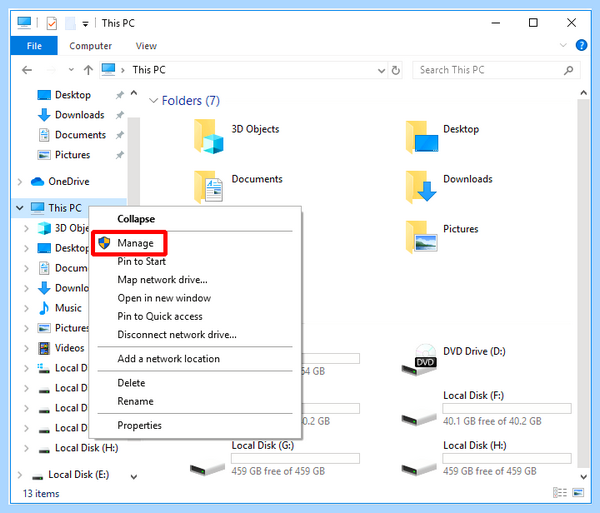Click the 40.1 GB free of 40.2 GB text

pos(492,421)
